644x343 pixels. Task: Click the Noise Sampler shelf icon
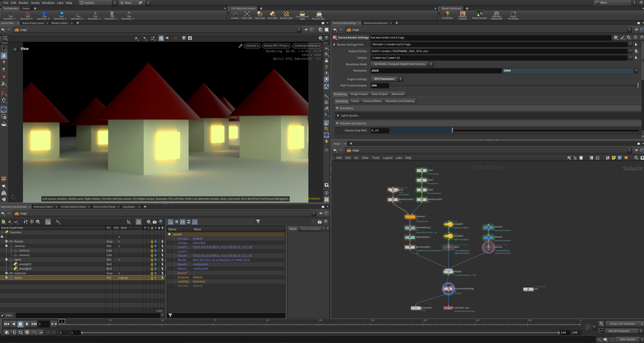click(x=479, y=15)
